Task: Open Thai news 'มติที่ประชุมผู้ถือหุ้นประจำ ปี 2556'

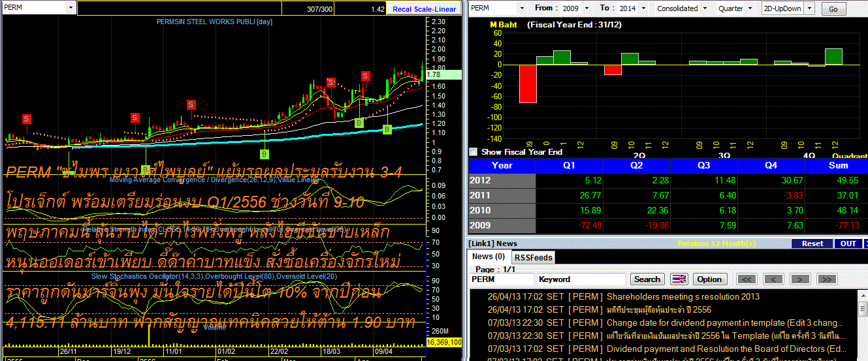Action: point(659,309)
